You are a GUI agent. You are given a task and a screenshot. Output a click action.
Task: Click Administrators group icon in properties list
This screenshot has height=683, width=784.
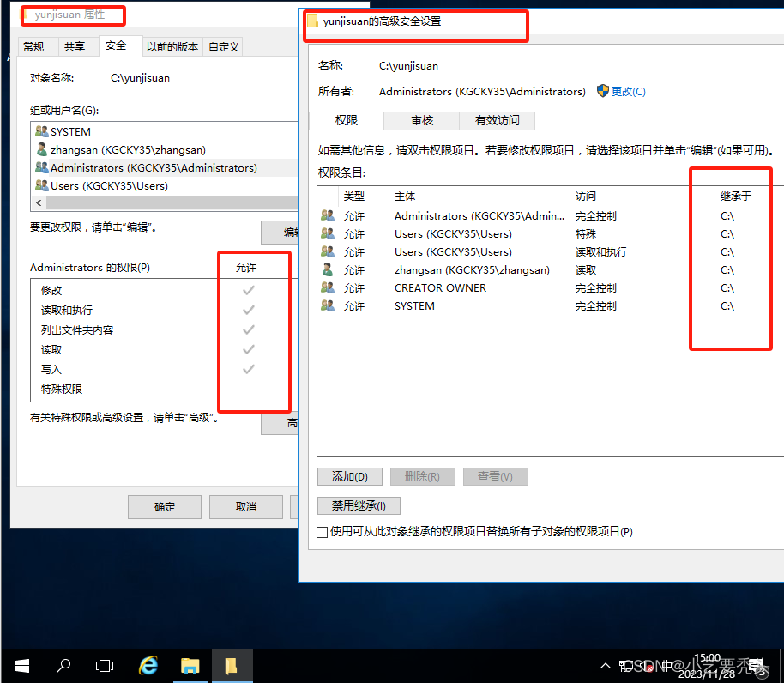click(x=42, y=167)
